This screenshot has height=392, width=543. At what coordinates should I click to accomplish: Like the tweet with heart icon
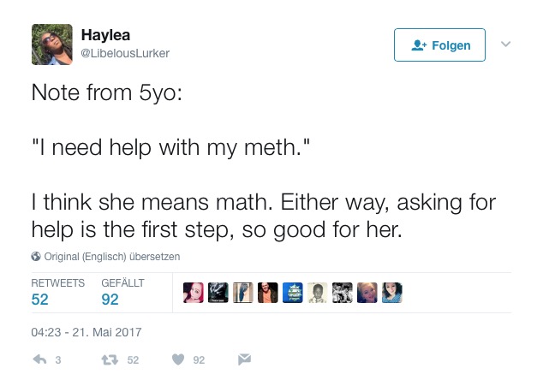point(178,360)
